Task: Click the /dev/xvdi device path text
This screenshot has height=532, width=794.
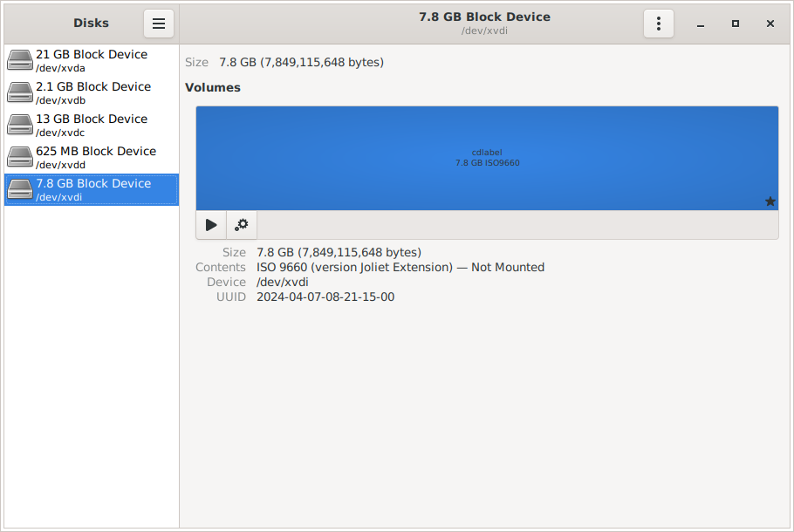Action: 283,283
